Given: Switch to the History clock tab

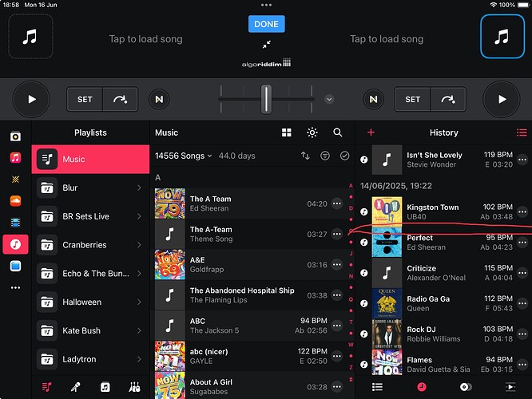Looking at the screenshot, I should click(422, 387).
